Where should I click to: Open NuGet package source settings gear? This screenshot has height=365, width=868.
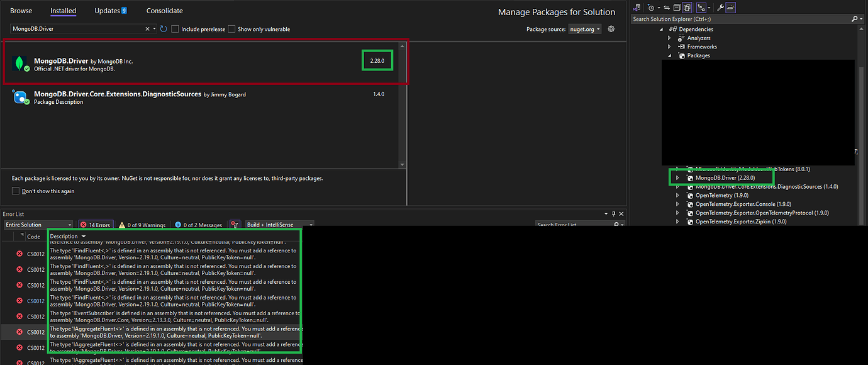coord(610,28)
